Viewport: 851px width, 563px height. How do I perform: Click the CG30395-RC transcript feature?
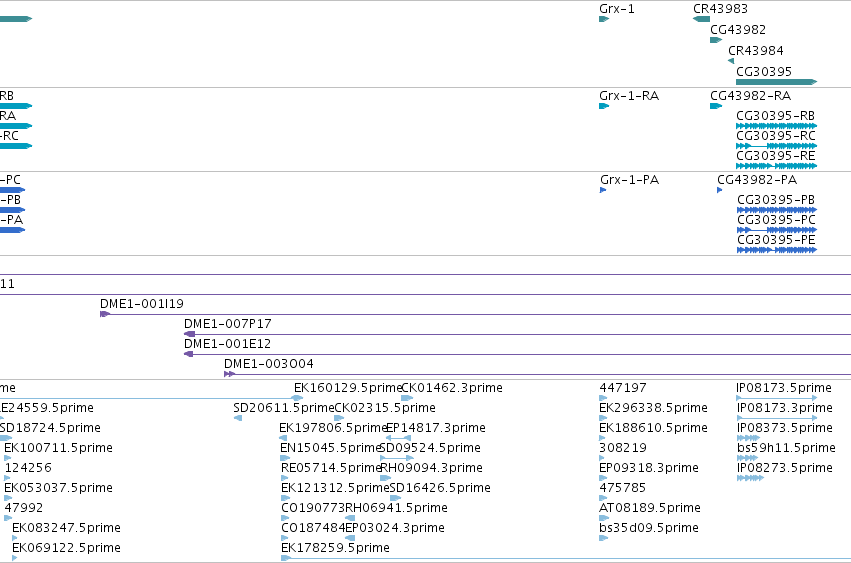click(x=777, y=146)
